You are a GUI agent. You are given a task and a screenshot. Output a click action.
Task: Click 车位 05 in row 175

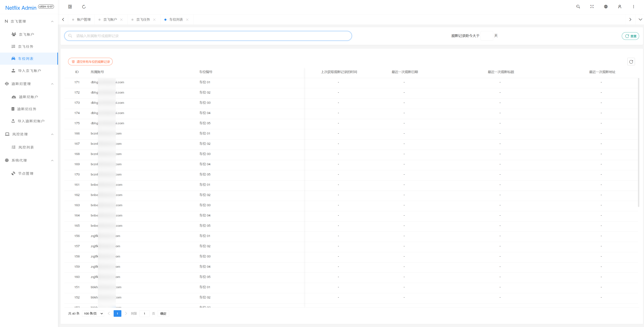point(205,123)
